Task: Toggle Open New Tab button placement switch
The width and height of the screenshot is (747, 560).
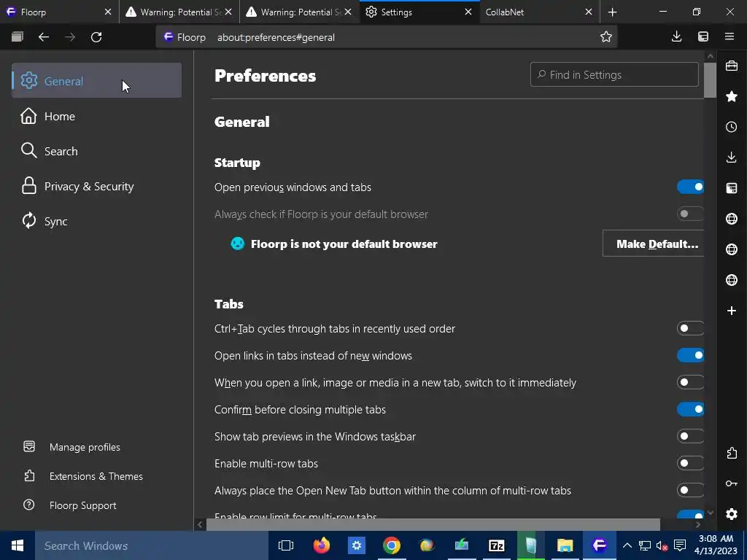Action: tap(690, 489)
